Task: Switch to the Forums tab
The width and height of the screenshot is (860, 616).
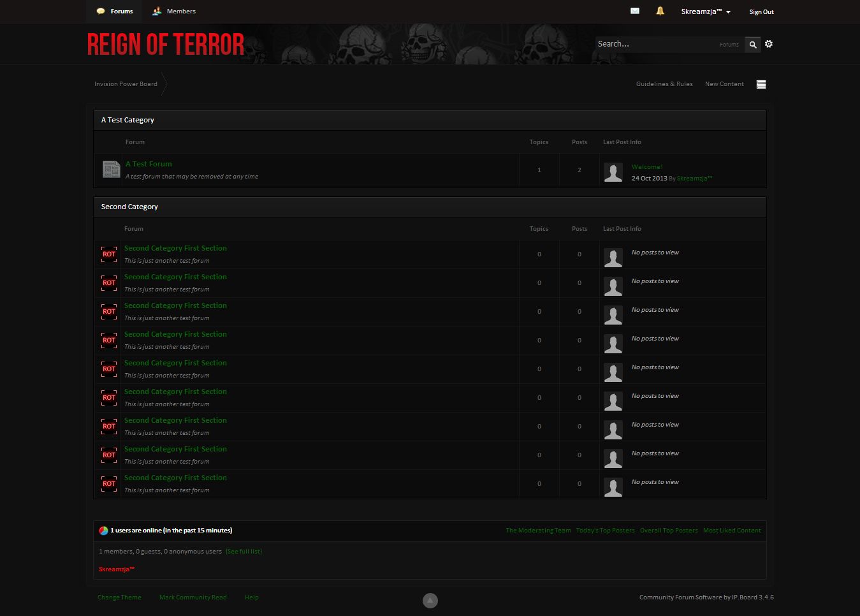Action: click(x=115, y=11)
